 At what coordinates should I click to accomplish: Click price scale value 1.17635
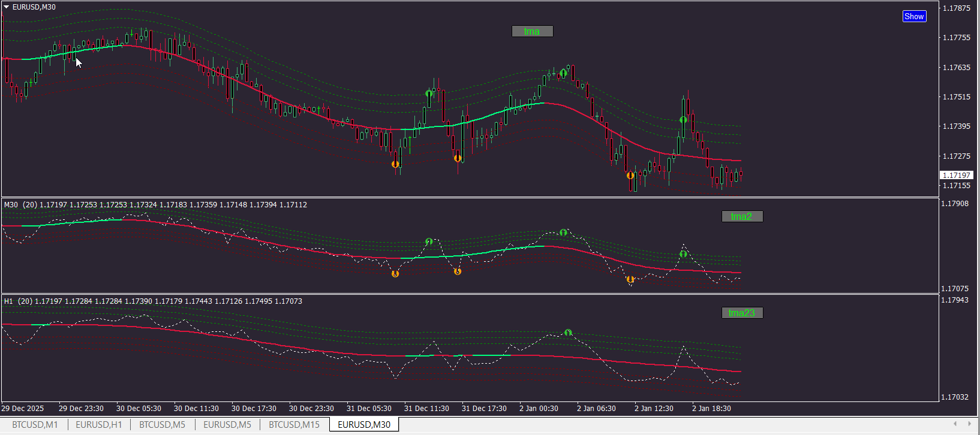957,68
